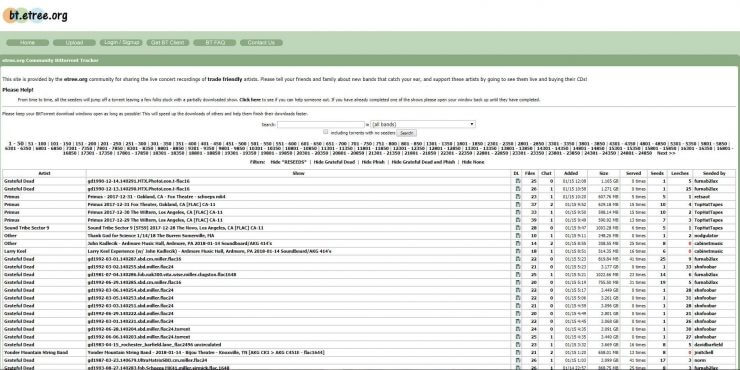This screenshot has height=370, width=740.
Task: Download icon for Sound Tribe Sector 9 row
Action: (518, 228)
